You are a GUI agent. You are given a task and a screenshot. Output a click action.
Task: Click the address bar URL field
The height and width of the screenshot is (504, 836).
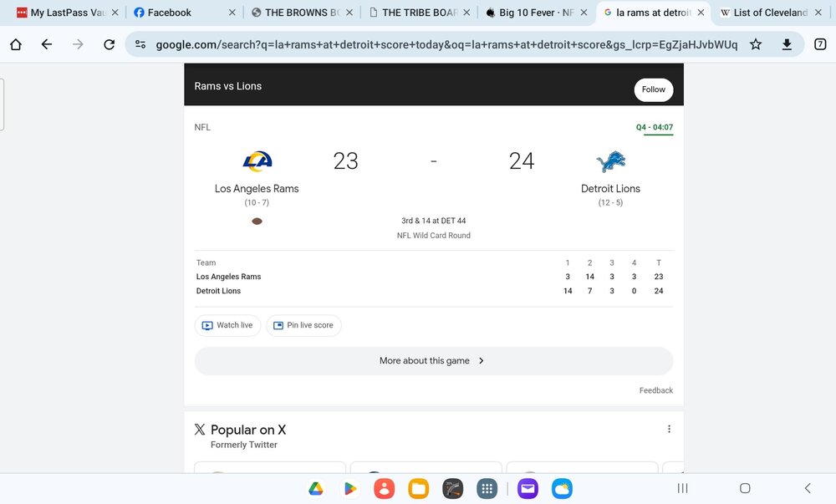coord(446,45)
